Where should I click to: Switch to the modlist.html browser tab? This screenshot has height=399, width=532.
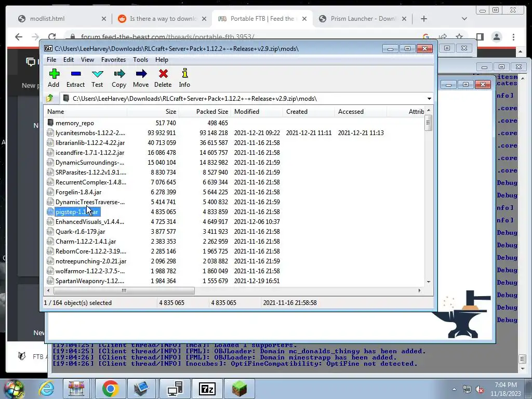tap(47, 19)
